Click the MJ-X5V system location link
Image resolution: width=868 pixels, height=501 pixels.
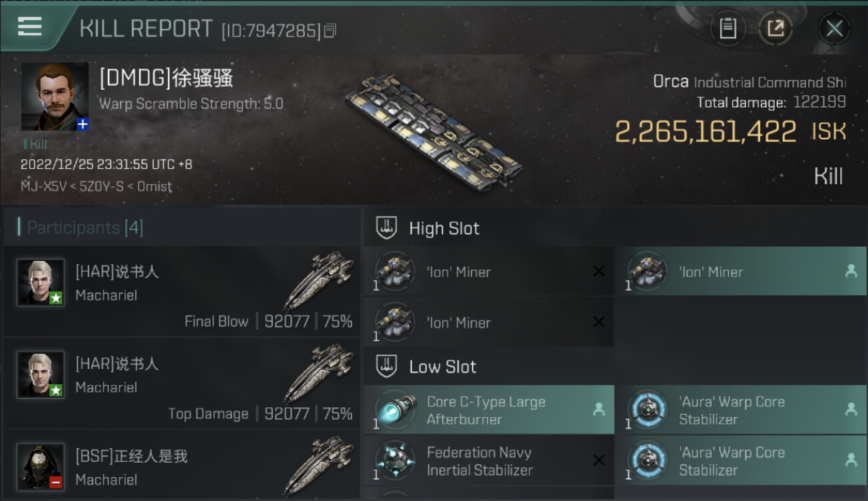(x=41, y=186)
